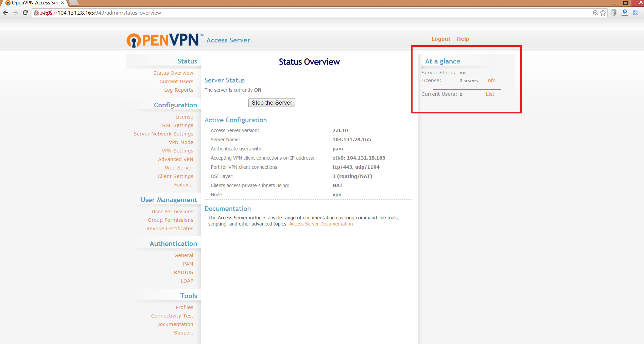Open Support link in sidebar

(184, 333)
